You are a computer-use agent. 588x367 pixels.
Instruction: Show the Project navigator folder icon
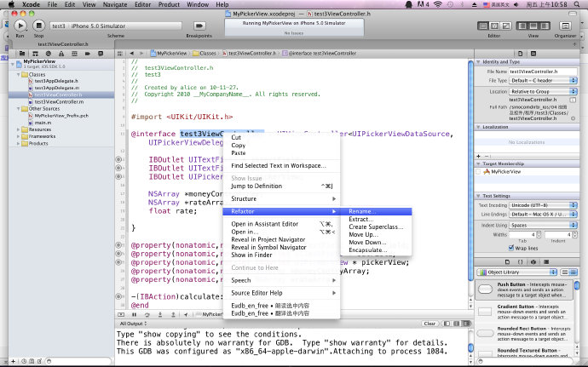pos(22,54)
